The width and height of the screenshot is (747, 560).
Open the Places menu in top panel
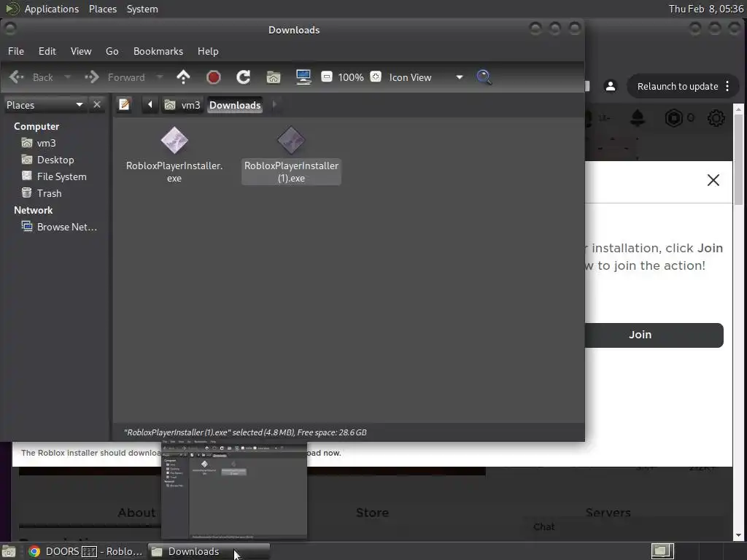103,9
